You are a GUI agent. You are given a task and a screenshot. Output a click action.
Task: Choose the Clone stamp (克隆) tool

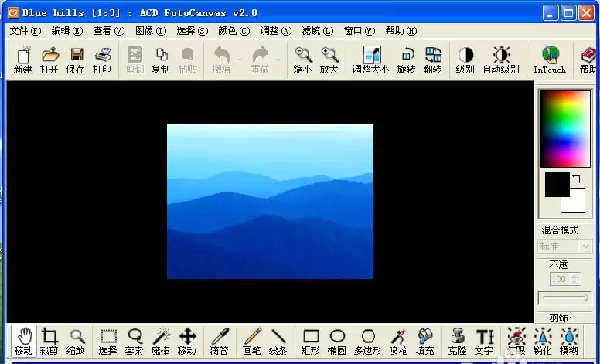[x=457, y=341]
